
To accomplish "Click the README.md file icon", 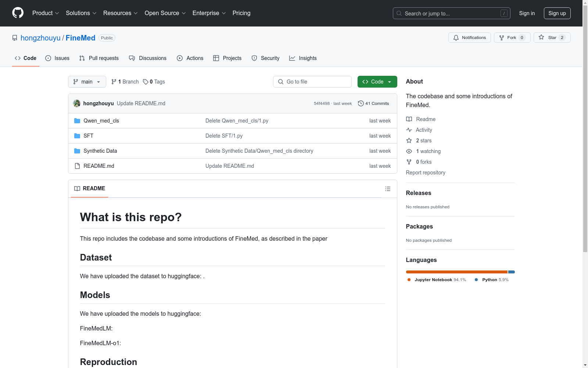I will coord(77,166).
